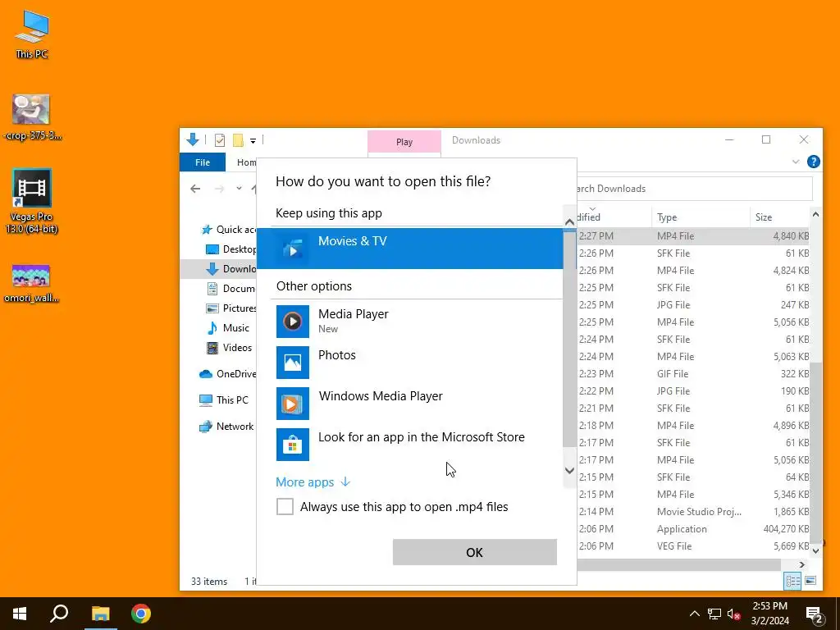Screen dimensions: 840x630
Task: Open network status tray icon
Action: coord(714,614)
